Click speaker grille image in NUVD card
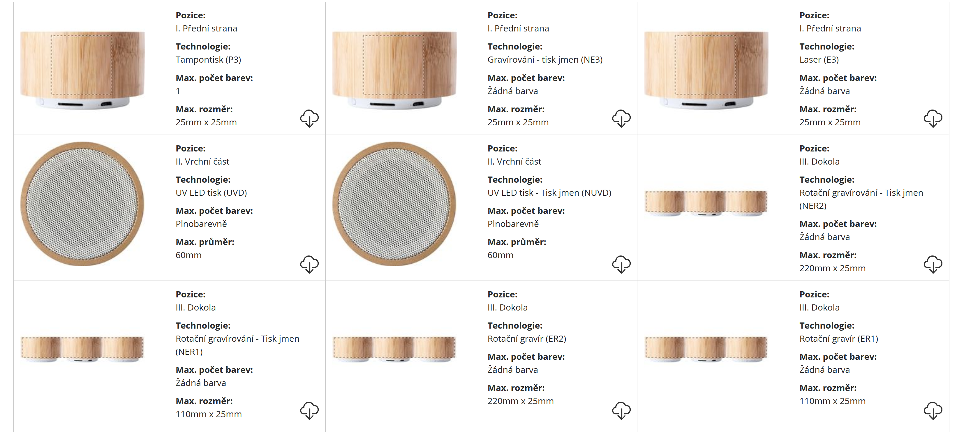Image resolution: width=980 pixels, height=432 pixels. point(394,204)
